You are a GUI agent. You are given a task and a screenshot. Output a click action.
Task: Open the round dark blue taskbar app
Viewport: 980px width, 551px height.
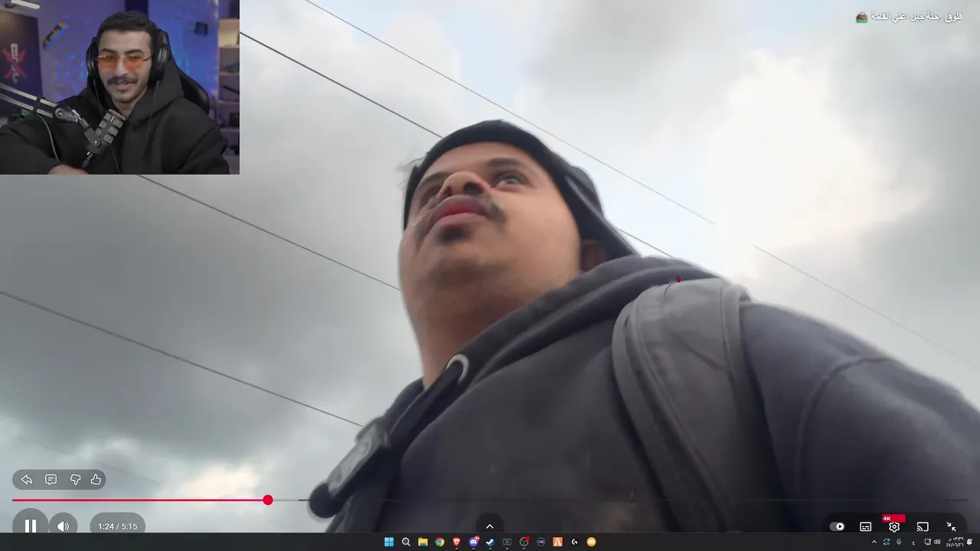click(x=541, y=542)
